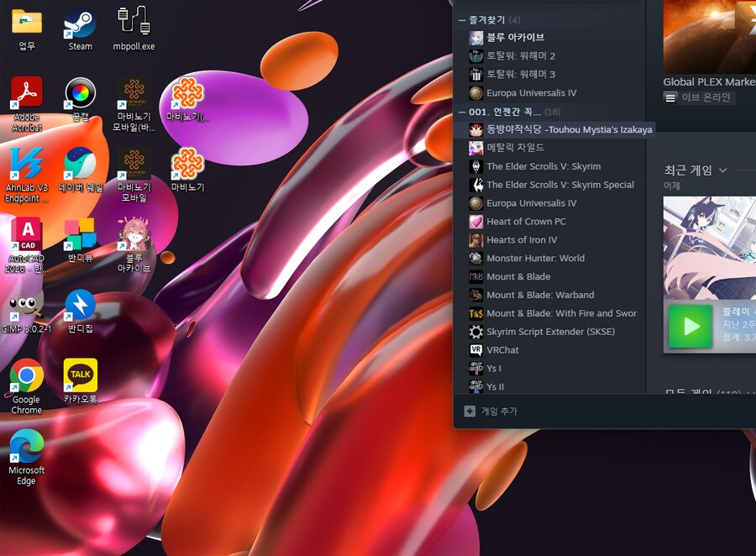The width and height of the screenshot is (756, 556).
Task: Select The Elder Scrolls V: Skyrim
Action: point(549,166)
